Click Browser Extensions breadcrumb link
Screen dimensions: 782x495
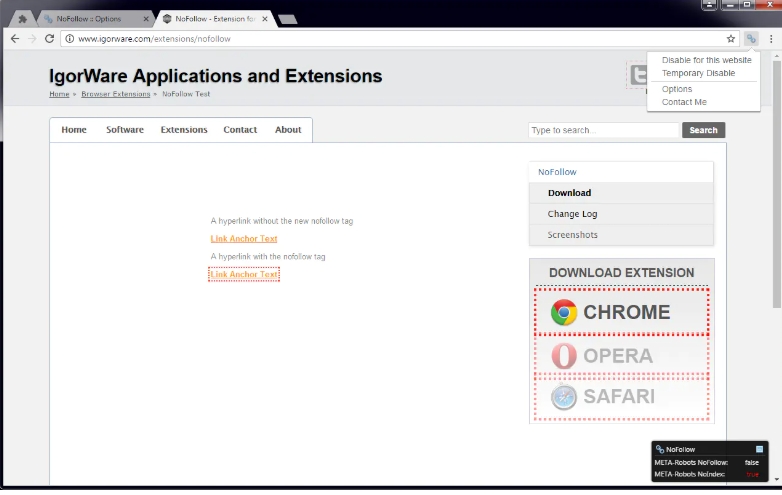click(x=116, y=94)
